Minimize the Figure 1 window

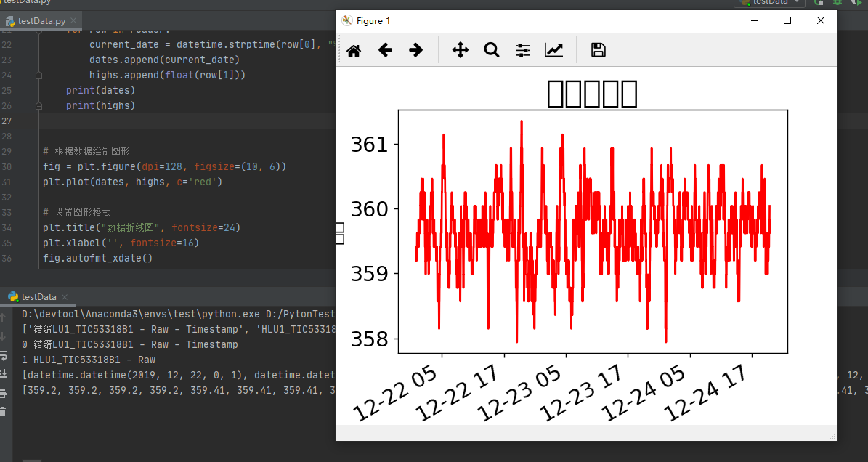tap(755, 20)
